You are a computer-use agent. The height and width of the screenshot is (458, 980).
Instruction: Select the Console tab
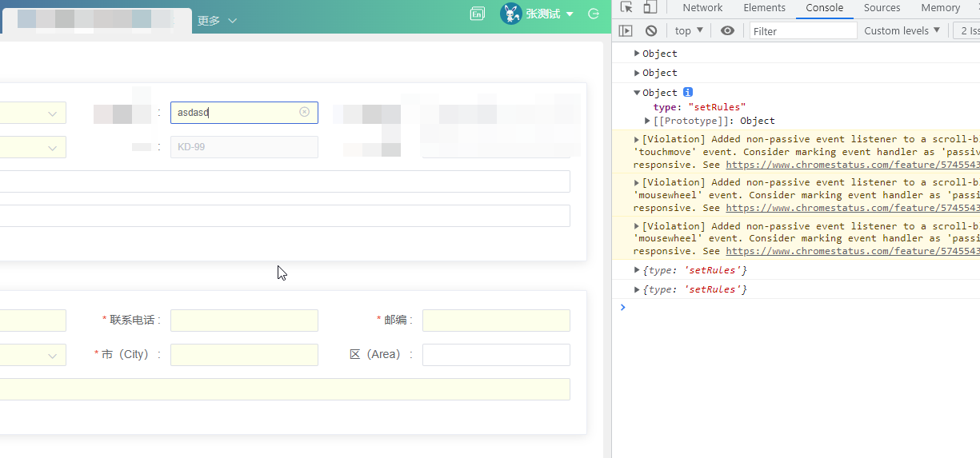coord(824,8)
